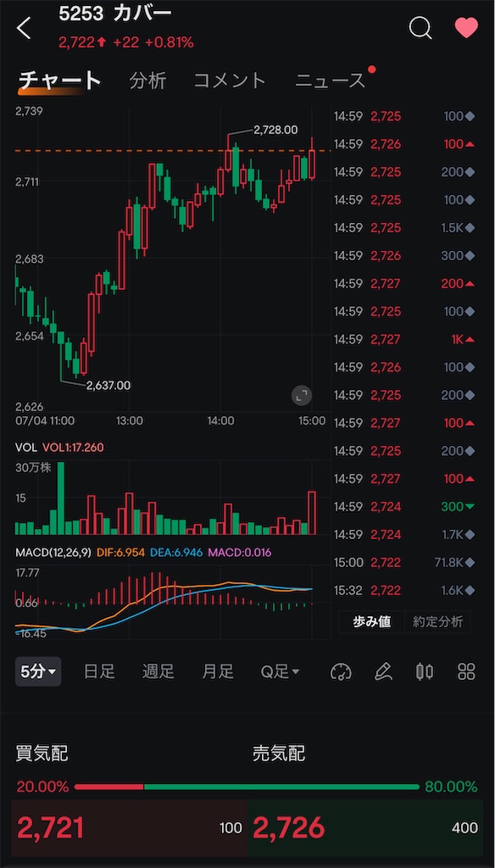The width and height of the screenshot is (495, 868).
Task: Open the コメント tab
Action: pos(230,81)
